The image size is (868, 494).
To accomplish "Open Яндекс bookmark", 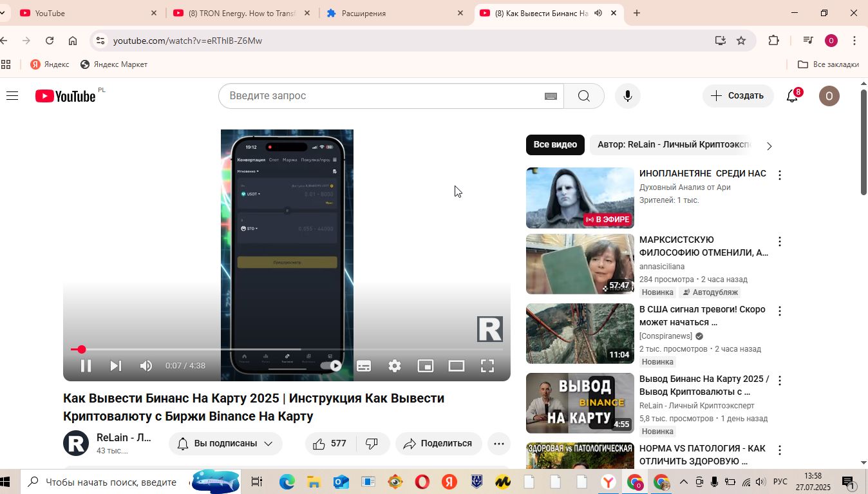I will click(50, 64).
